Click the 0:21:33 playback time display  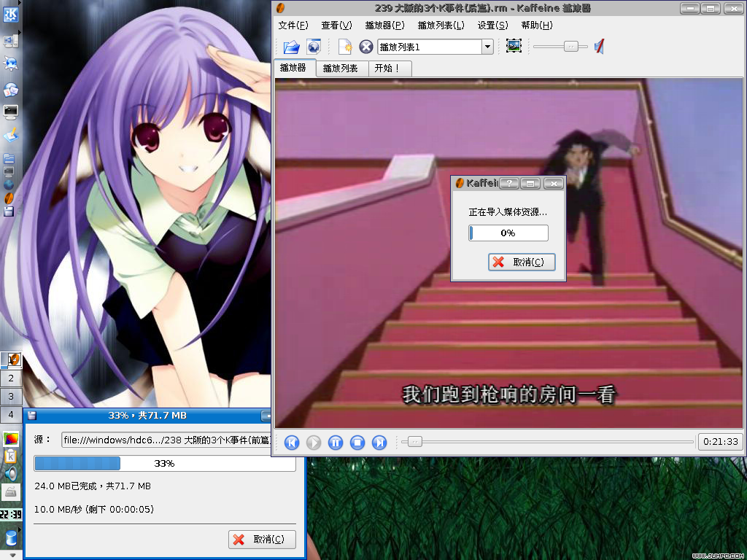(720, 442)
